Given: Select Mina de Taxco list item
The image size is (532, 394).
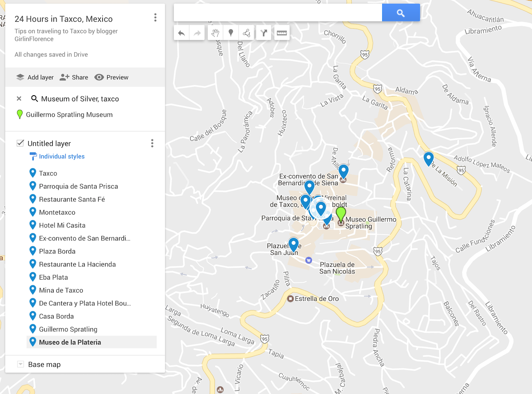Looking at the screenshot, I should (61, 291).
